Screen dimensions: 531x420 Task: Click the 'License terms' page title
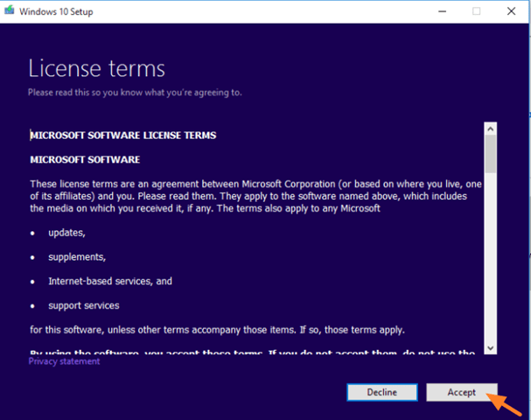coord(96,69)
